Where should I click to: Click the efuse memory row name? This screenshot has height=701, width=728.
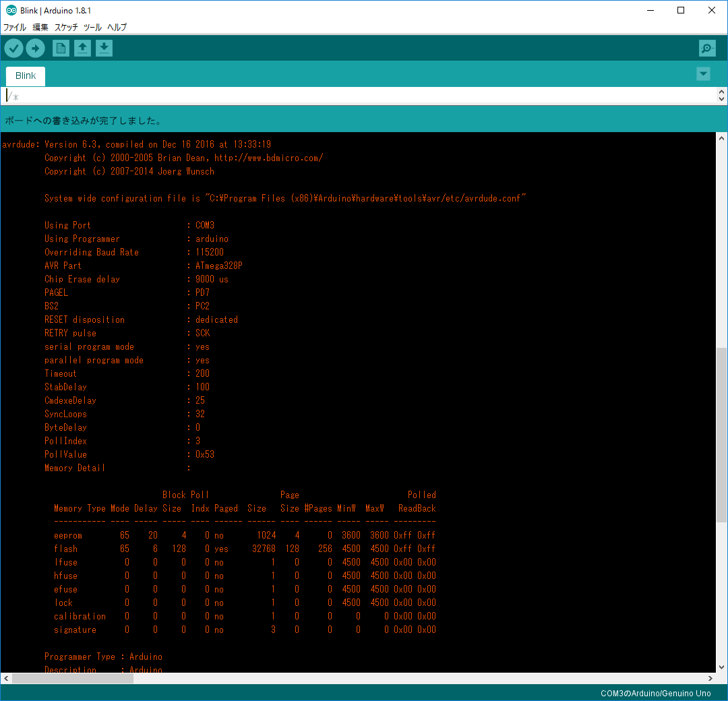coord(65,589)
